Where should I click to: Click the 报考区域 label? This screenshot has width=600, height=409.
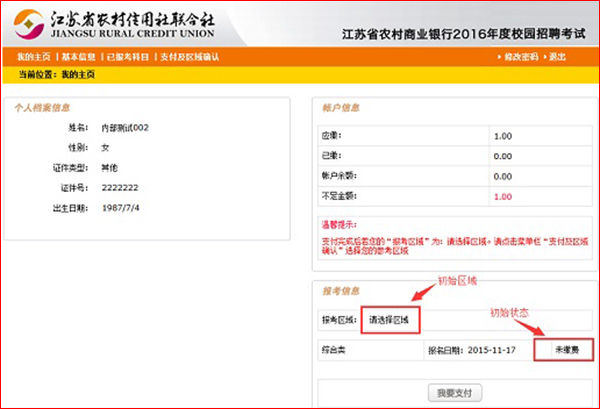point(339,319)
